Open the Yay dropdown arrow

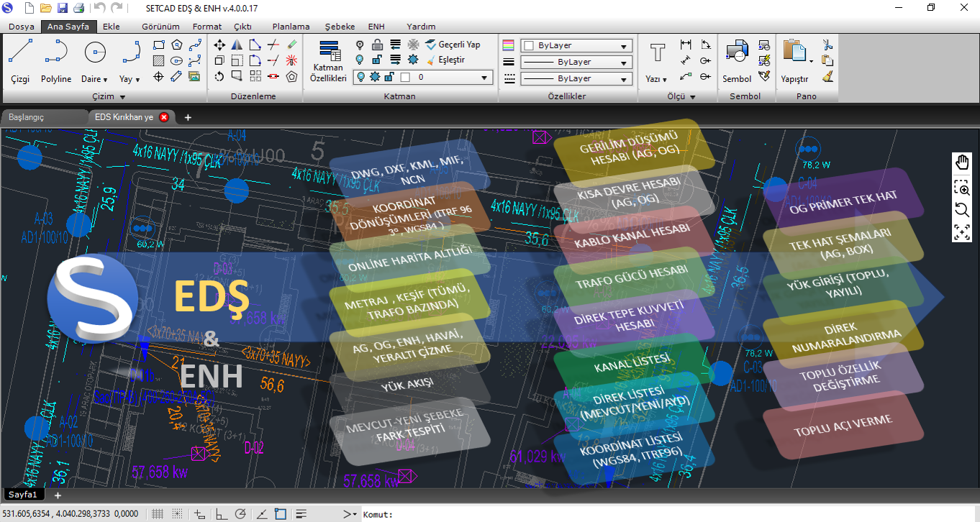point(139,80)
